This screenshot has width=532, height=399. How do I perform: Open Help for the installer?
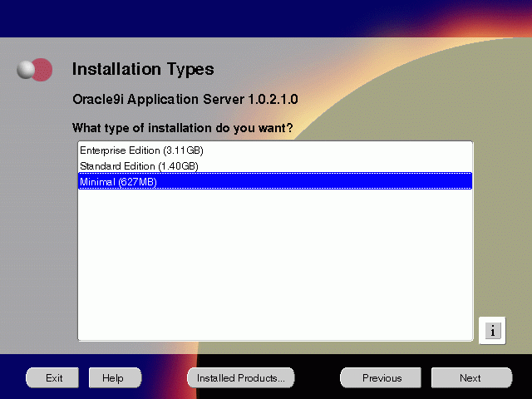(115, 377)
